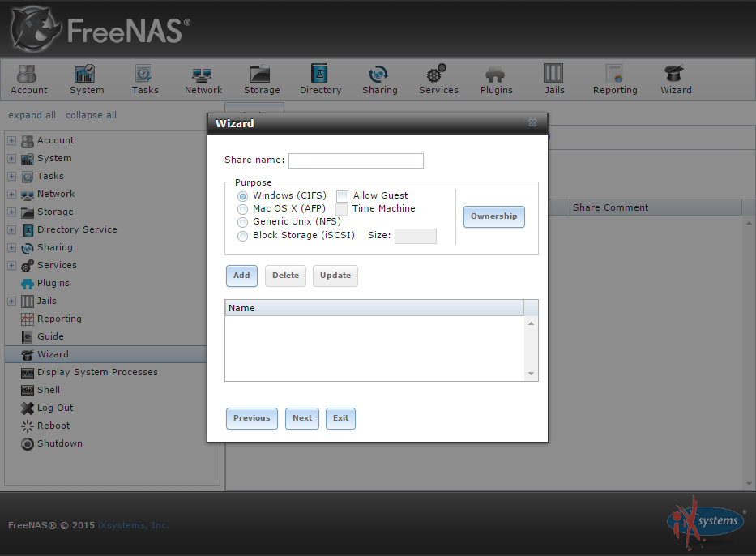Click the Ownership button
The width and height of the screenshot is (756, 556).
(x=493, y=216)
